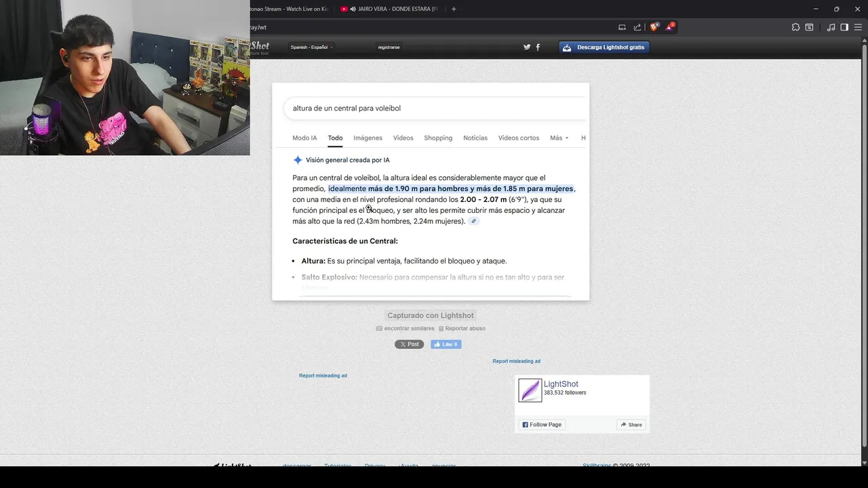
Task: Select the 'Shopping' search tab
Action: click(x=438, y=138)
